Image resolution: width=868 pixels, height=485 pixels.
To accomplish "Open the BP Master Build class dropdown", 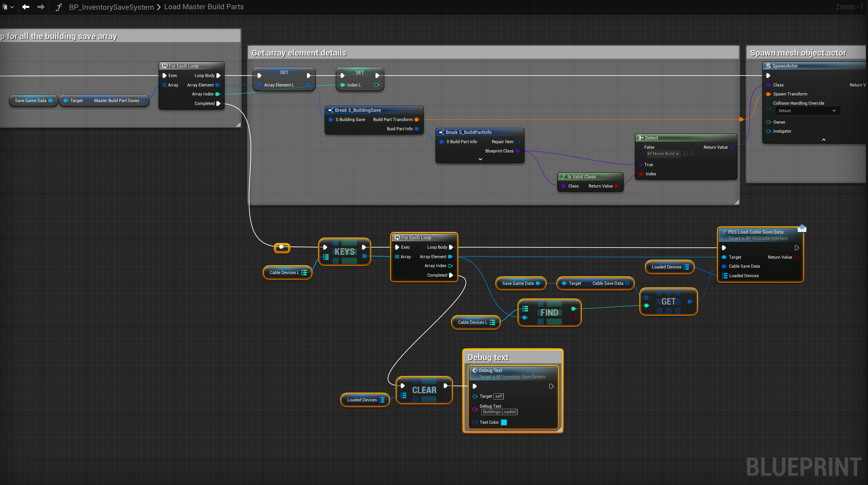I will [x=663, y=154].
